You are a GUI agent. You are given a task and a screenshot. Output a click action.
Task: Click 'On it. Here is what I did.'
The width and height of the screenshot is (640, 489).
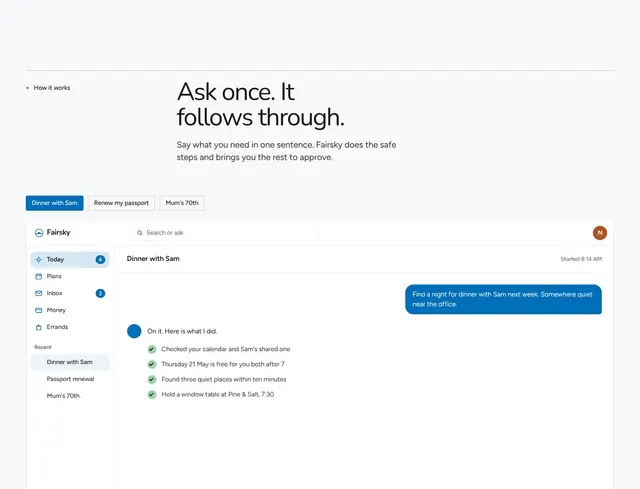tap(182, 331)
